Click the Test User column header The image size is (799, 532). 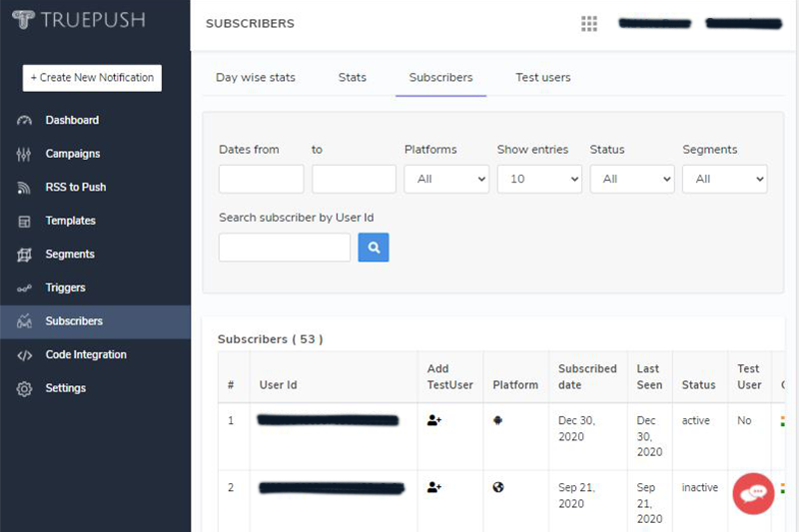tap(749, 376)
